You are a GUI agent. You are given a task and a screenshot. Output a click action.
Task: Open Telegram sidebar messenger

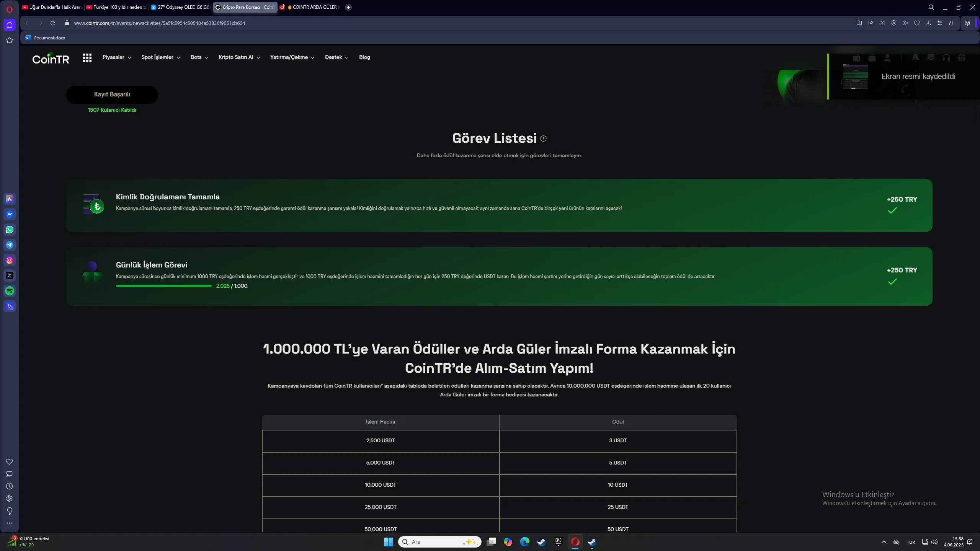pos(10,245)
